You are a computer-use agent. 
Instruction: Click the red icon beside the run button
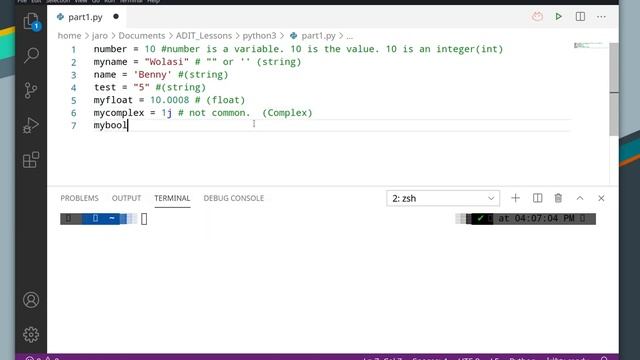(537, 17)
